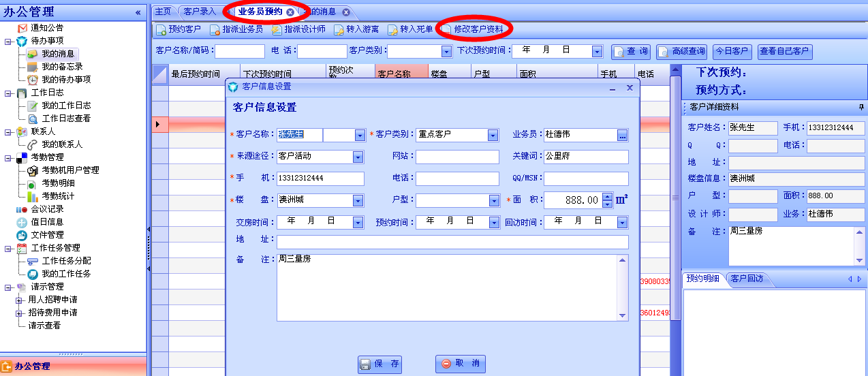
Task: Close the 我的消息 tab
Action: pos(346,12)
